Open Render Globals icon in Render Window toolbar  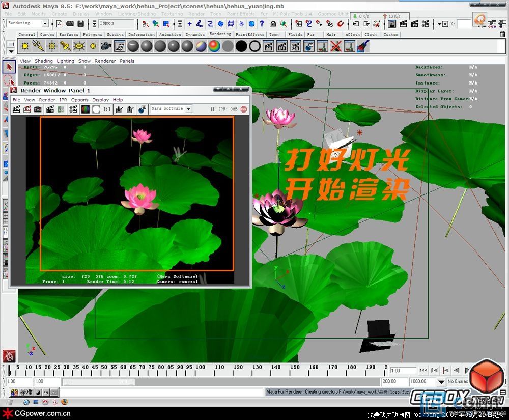coord(73,109)
